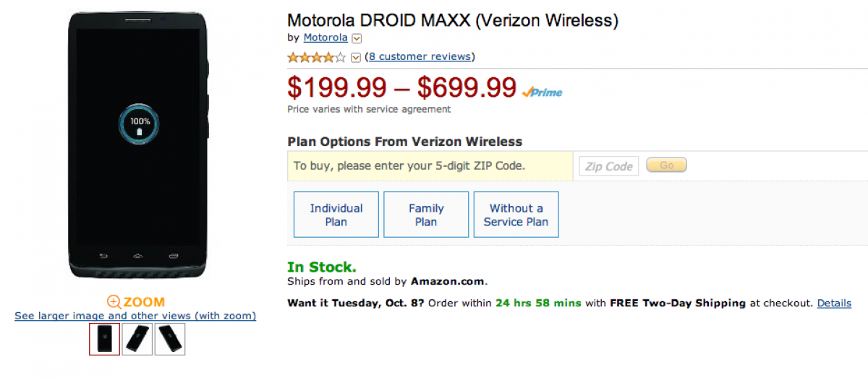Viewport: 868px width, 380px height.
Task: Select the first front-view phone thumbnail
Action: pyautogui.click(x=104, y=339)
